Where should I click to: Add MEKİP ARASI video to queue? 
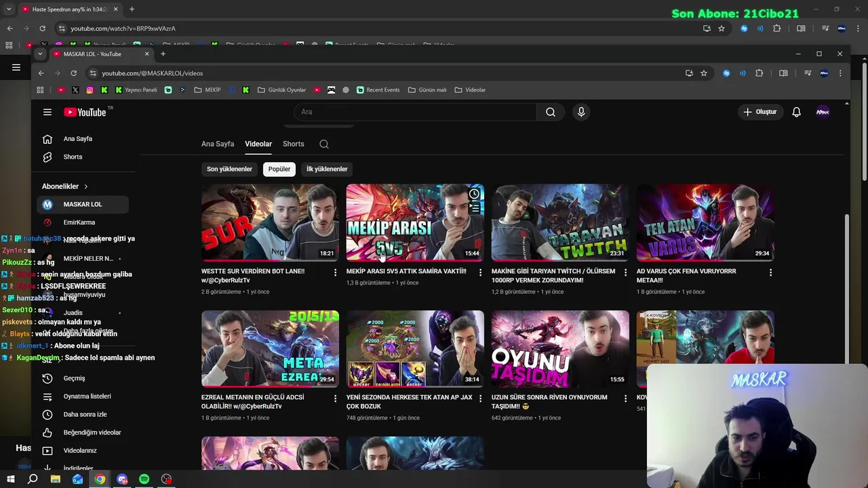coord(475,209)
